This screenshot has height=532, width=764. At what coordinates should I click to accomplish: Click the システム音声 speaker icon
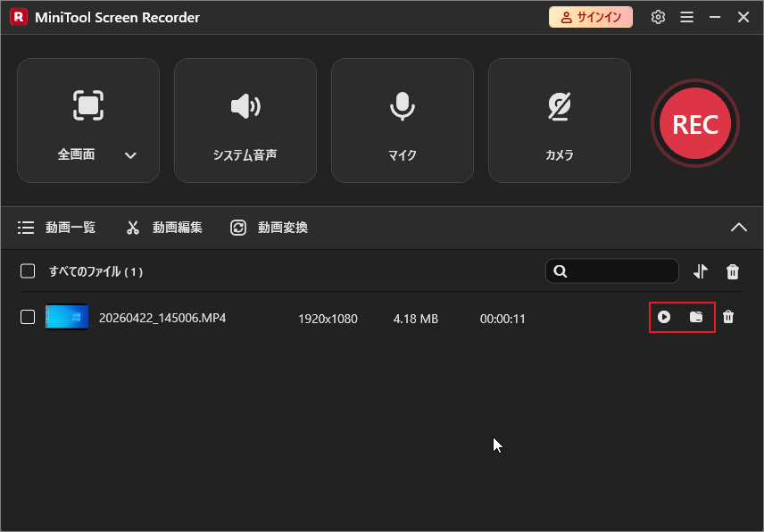pos(245,104)
